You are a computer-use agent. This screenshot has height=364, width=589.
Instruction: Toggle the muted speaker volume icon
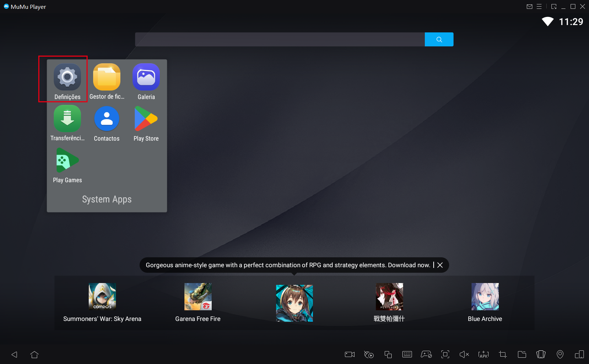[x=465, y=354]
